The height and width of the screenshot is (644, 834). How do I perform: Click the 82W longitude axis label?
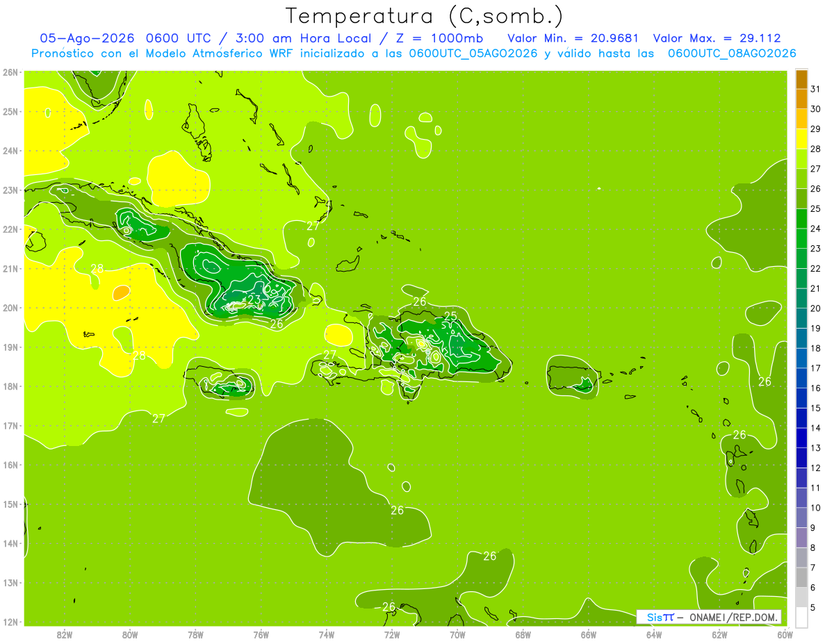[65, 634]
